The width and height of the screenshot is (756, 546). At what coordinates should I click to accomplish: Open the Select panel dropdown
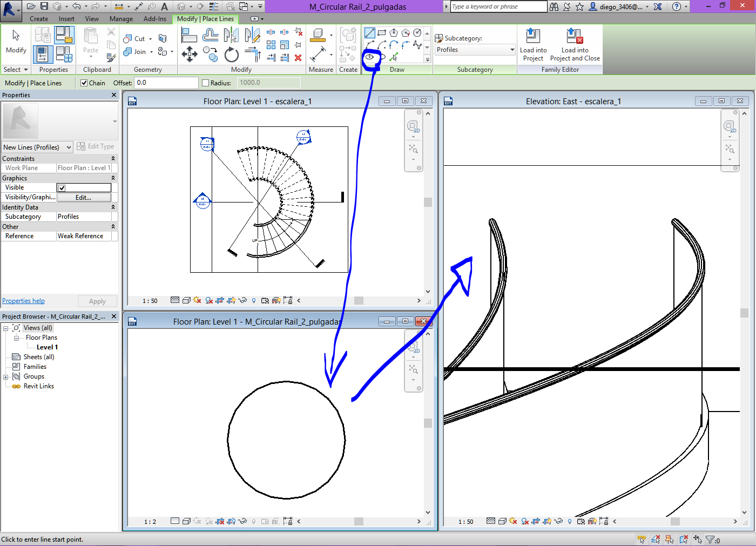tap(15, 70)
